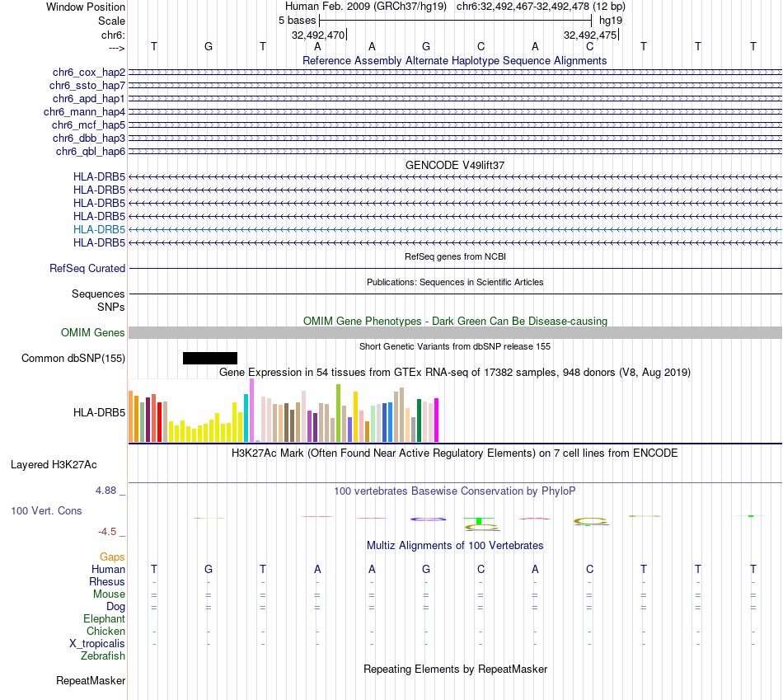Select the 5 bases scale bar label

[x=297, y=21]
